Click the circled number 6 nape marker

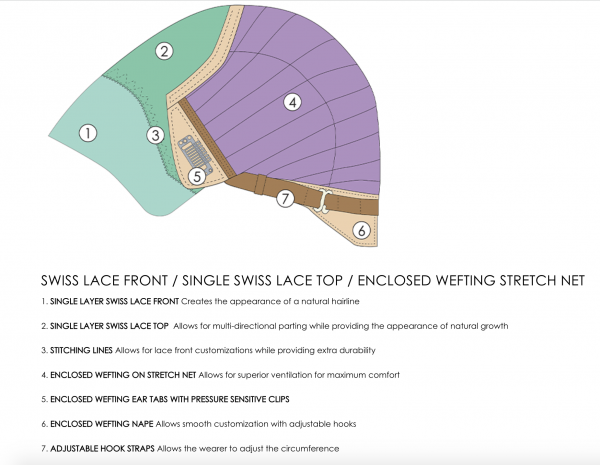361,230
